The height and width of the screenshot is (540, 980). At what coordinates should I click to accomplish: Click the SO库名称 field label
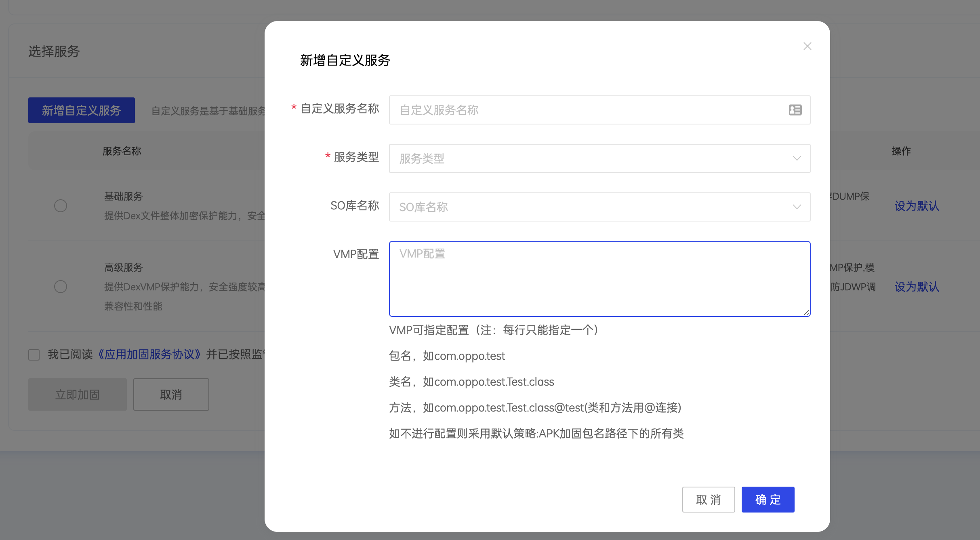pos(355,206)
